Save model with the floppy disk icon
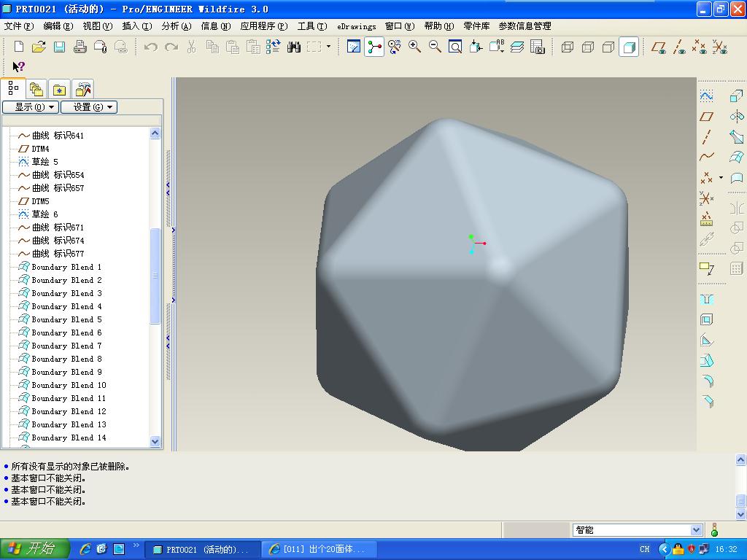The width and height of the screenshot is (747, 560). 60,47
